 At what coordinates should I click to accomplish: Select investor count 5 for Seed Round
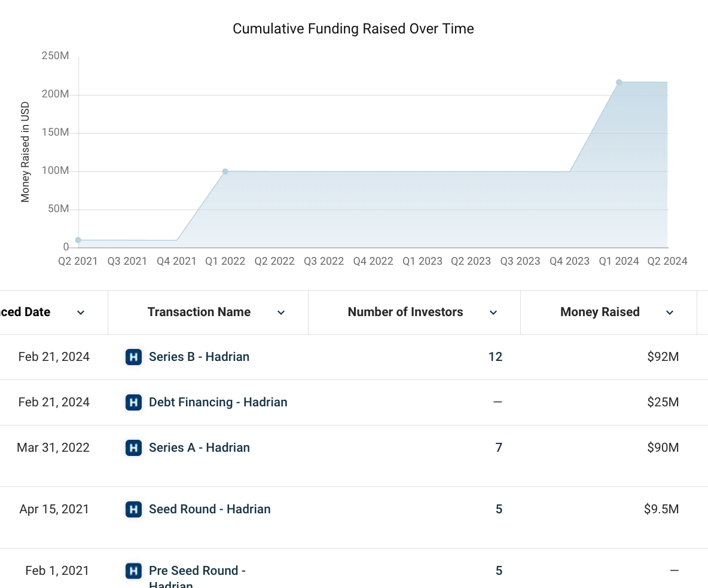(x=499, y=509)
